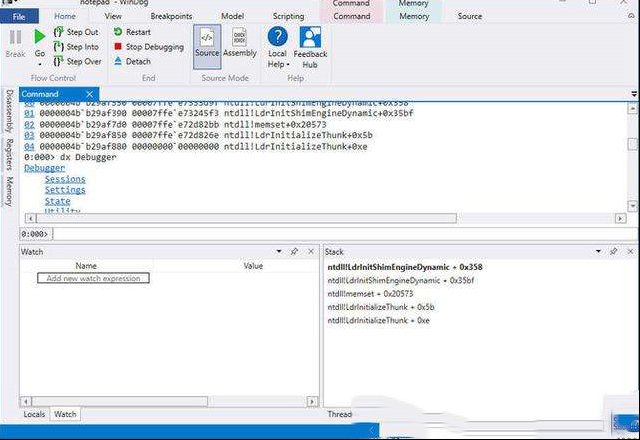Click frame 01 link in stack output
This screenshot has width=640, height=440.
click(29, 113)
